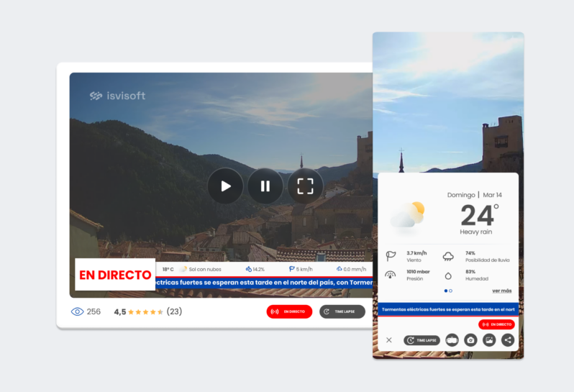Click red EN DIRECTO button below desktop player
The width and height of the screenshot is (574, 392).
tap(289, 311)
